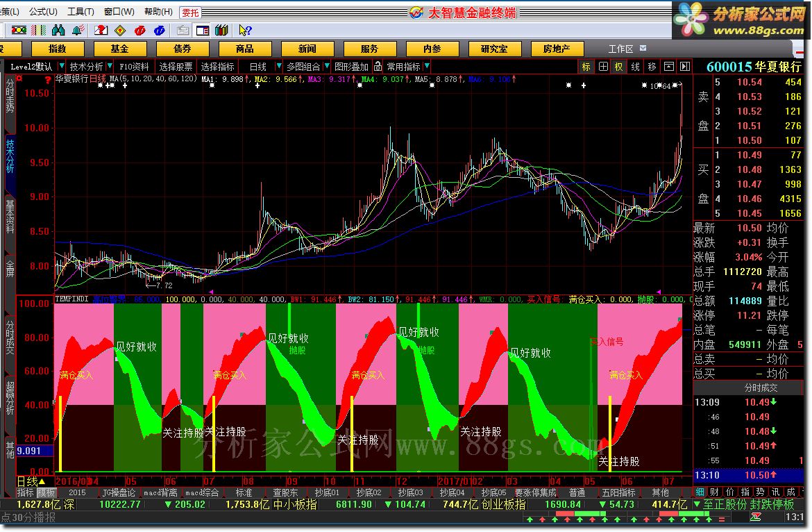
Task: Click the striped bars toolbar icon
Action: pyautogui.click(x=38, y=31)
